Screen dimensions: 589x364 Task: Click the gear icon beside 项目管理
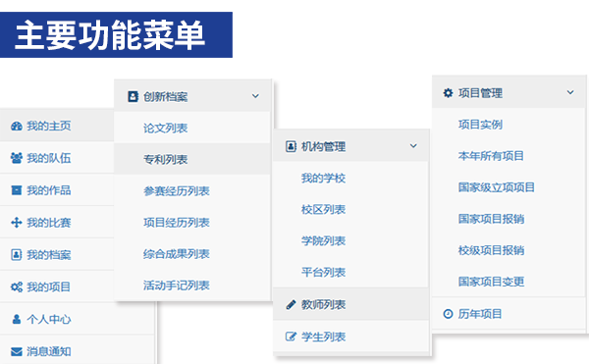[x=449, y=92]
